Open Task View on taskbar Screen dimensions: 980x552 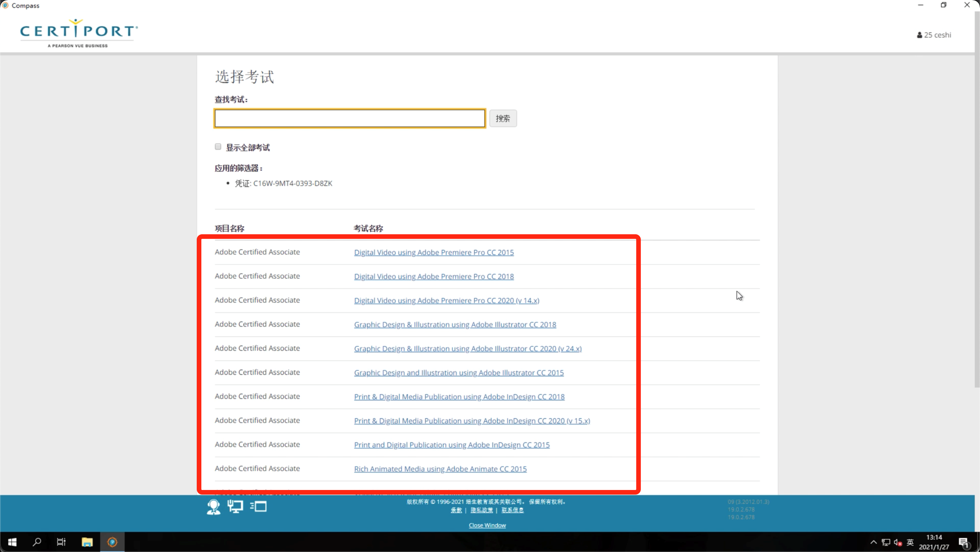tap(61, 542)
